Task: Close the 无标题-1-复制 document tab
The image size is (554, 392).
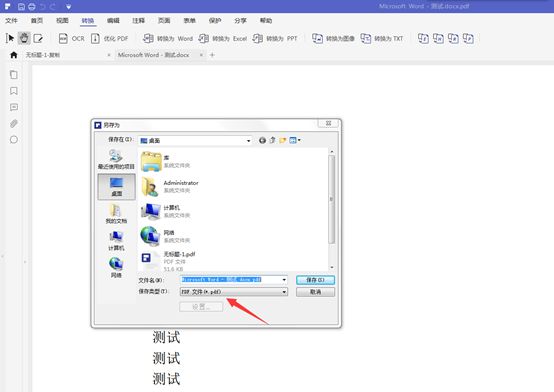Action: (x=109, y=55)
